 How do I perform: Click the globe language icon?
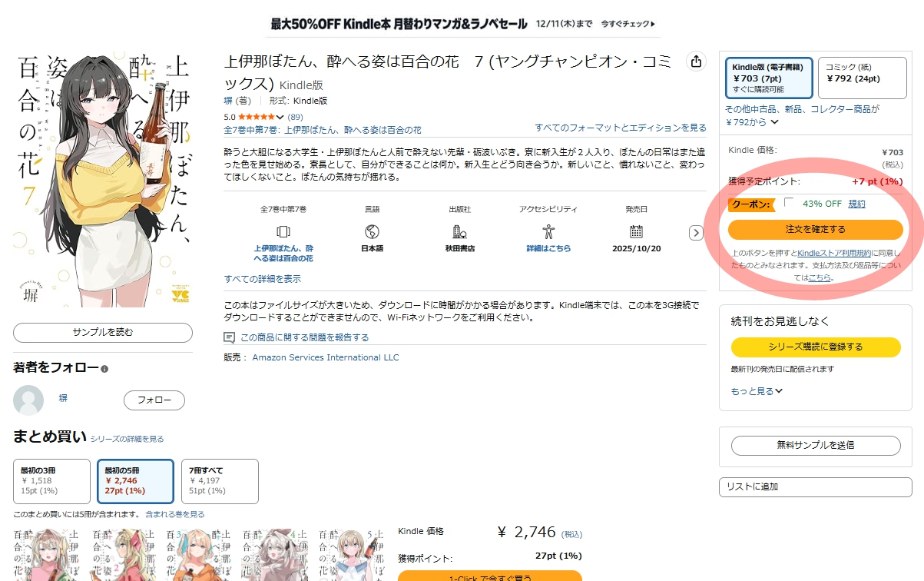coord(372,231)
